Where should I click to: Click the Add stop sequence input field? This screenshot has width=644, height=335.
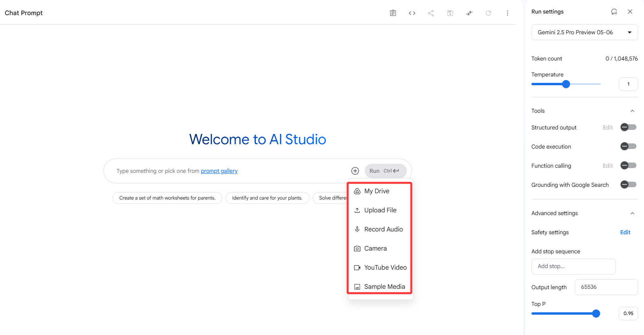(x=573, y=266)
